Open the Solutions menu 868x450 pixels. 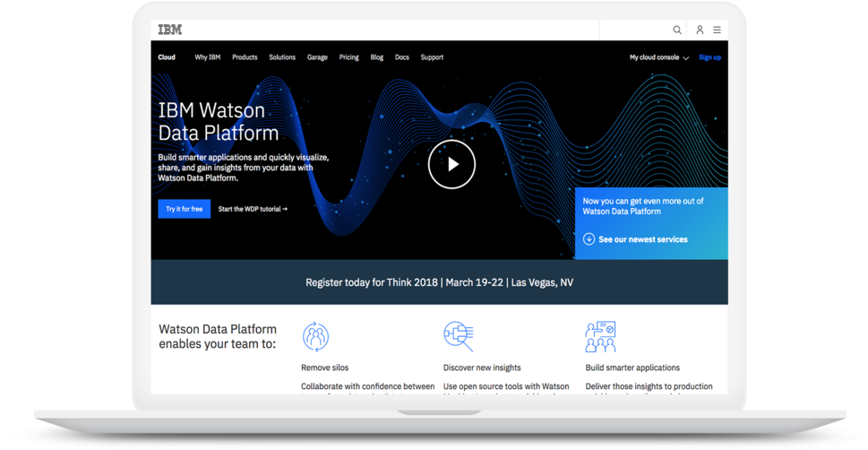(282, 57)
